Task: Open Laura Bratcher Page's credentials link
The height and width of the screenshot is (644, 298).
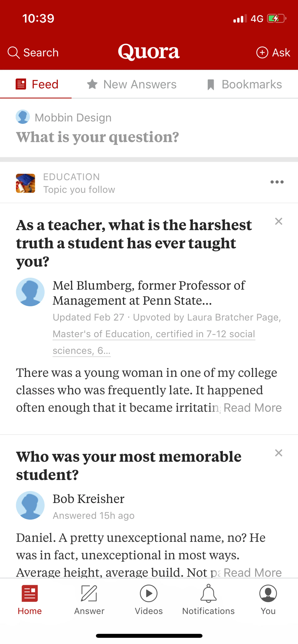Action: tap(154, 334)
